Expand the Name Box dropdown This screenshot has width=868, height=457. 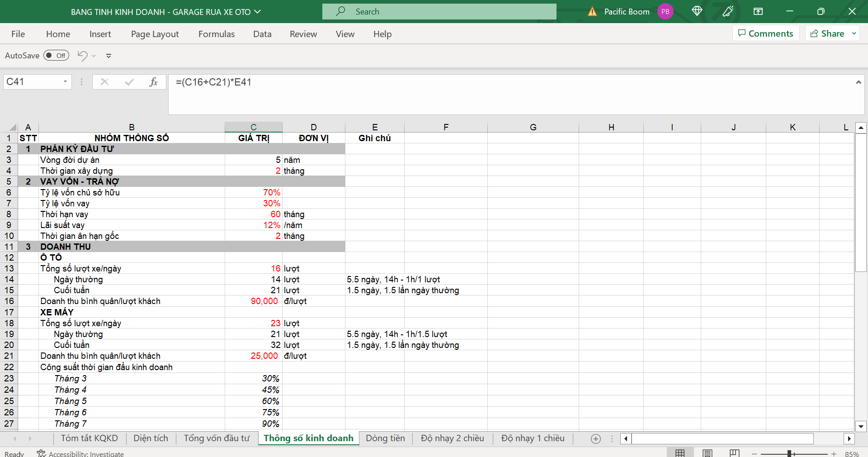click(65, 82)
